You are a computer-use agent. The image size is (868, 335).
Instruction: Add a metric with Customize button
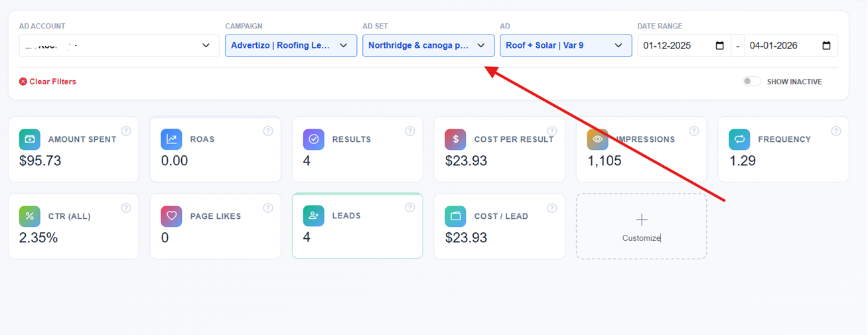pos(641,226)
